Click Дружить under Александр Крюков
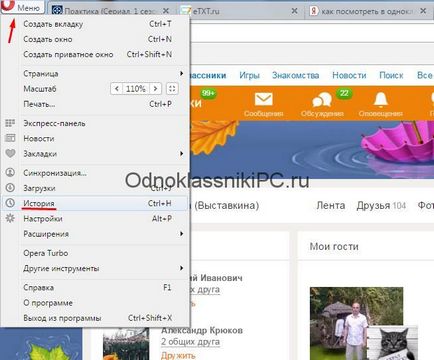434x360 pixels. click(x=178, y=355)
